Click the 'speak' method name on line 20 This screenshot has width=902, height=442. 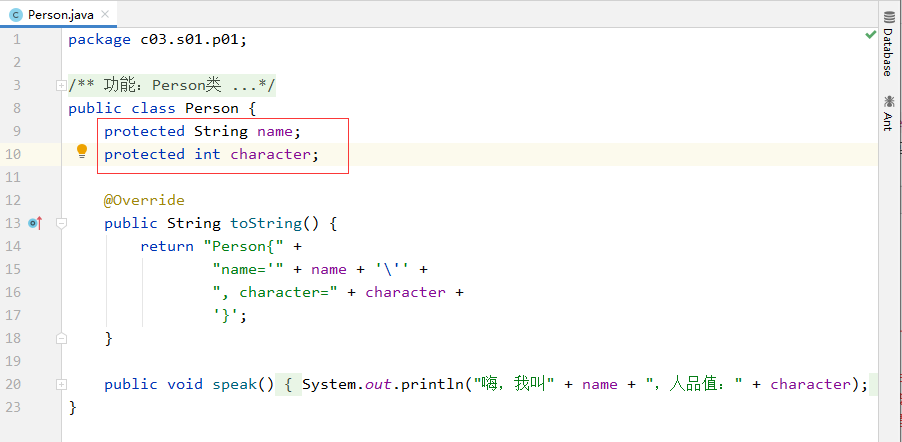click(235, 384)
